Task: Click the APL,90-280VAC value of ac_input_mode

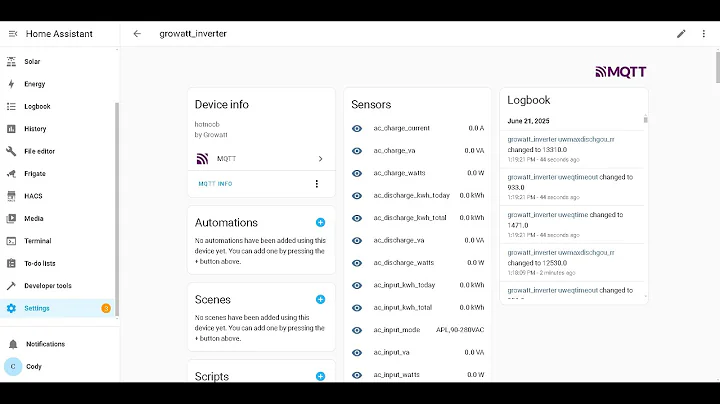Action: point(460,330)
